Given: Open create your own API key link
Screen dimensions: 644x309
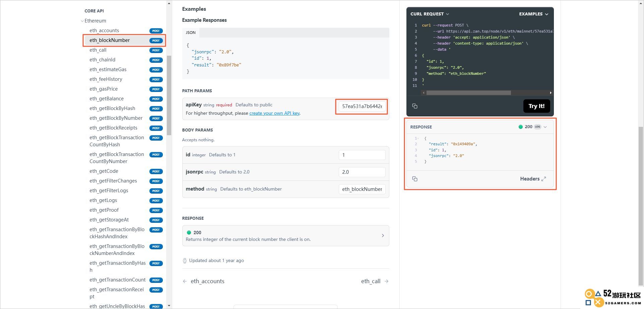Looking at the screenshot, I should 274,113.
